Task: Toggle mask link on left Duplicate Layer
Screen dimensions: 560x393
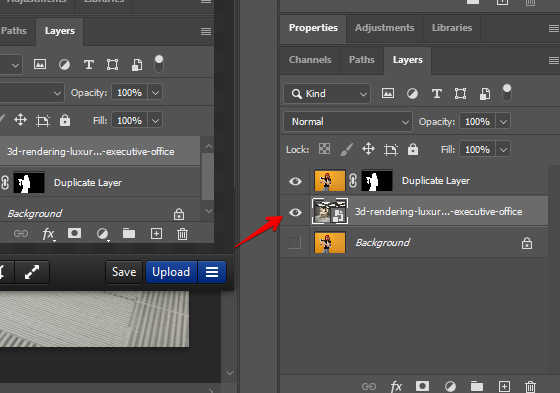Action: coord(5,183)
